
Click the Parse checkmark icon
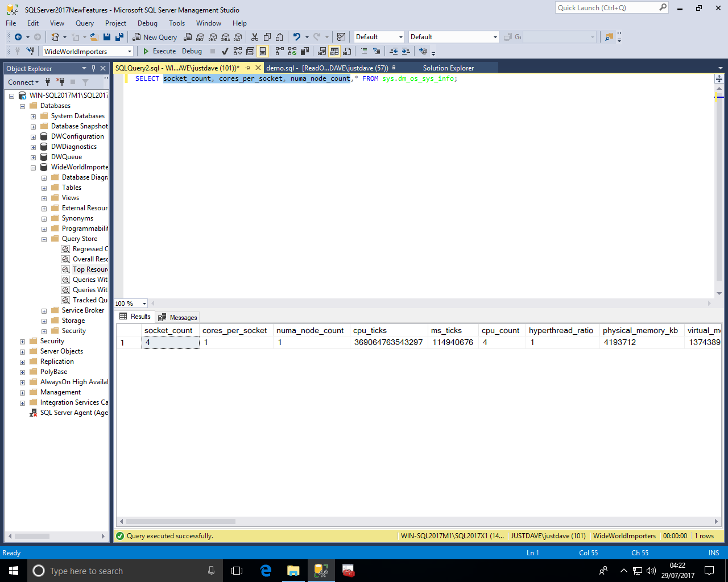click(x=225, y=51)
